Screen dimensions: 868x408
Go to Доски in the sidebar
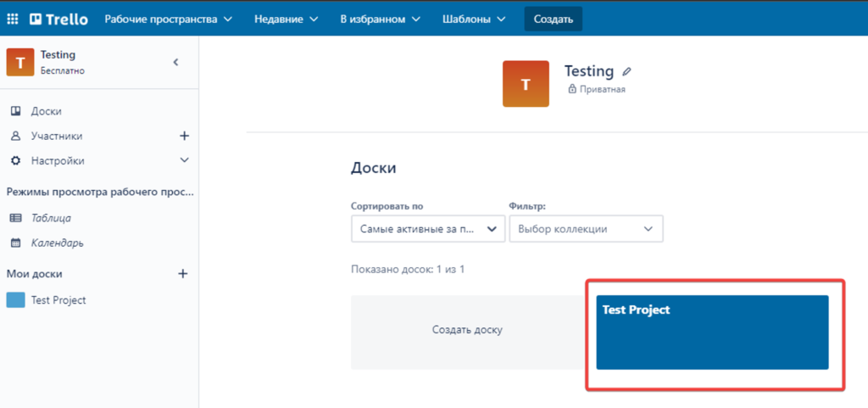tap(46, 111)
